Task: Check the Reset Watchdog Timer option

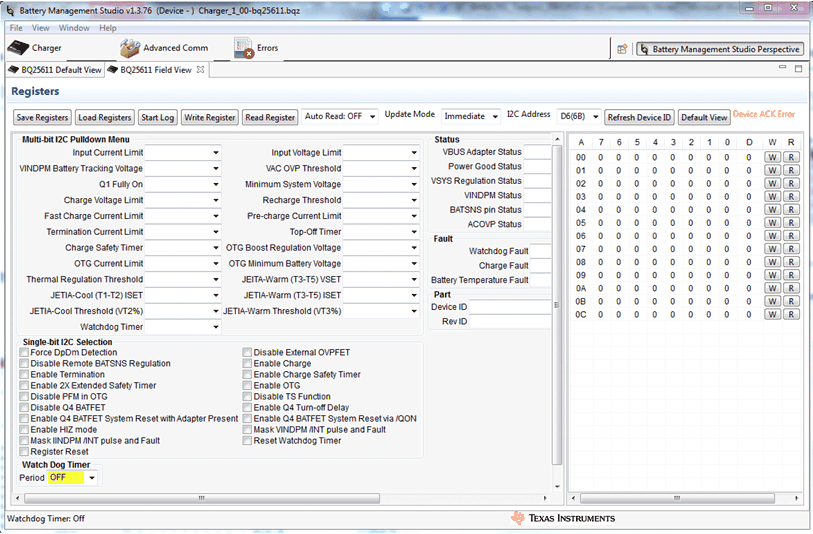Action: pos(247,441)
